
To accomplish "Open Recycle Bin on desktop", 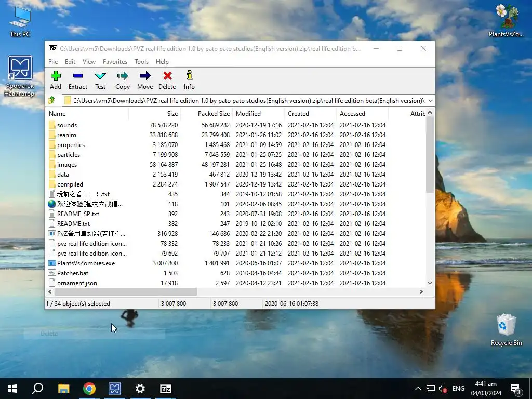I will coord(506,330).
